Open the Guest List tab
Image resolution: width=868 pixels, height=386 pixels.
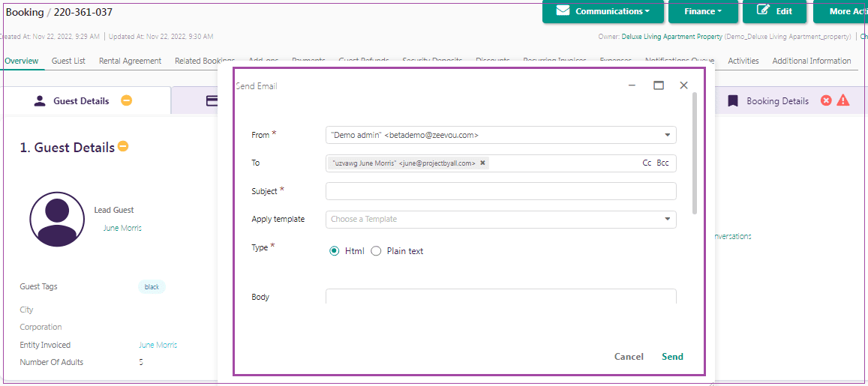tap(68, 61)
